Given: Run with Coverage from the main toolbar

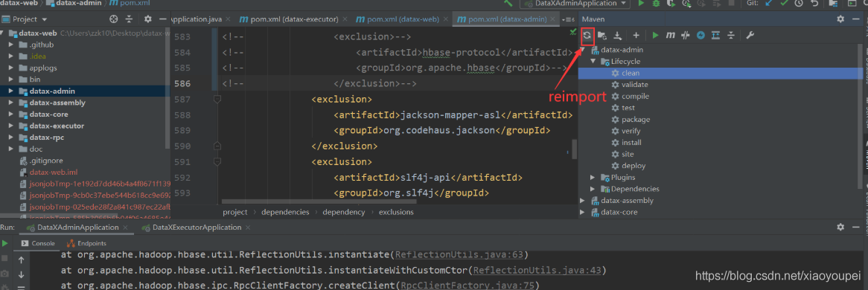Looking at the screenshot, I should (x=671, y=3).
